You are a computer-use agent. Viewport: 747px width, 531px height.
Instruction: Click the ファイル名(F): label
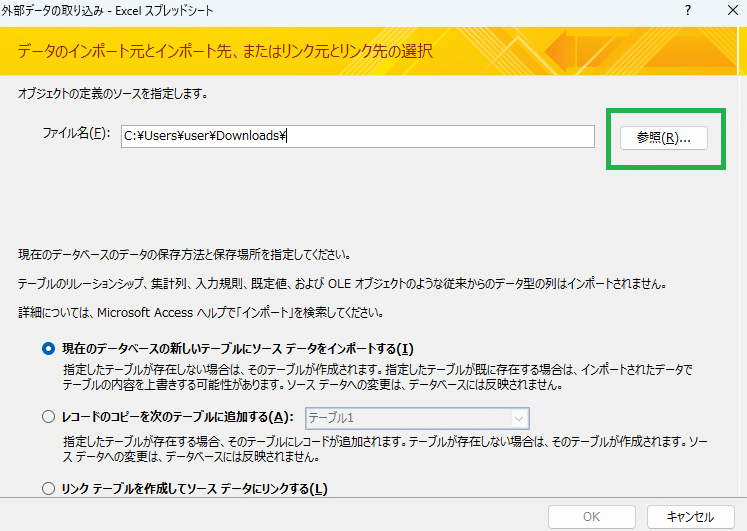point(76,133)
